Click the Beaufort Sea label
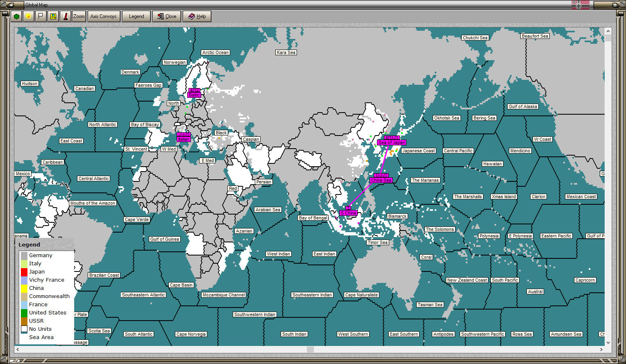 pyautogui.click(x=535, y=36)
